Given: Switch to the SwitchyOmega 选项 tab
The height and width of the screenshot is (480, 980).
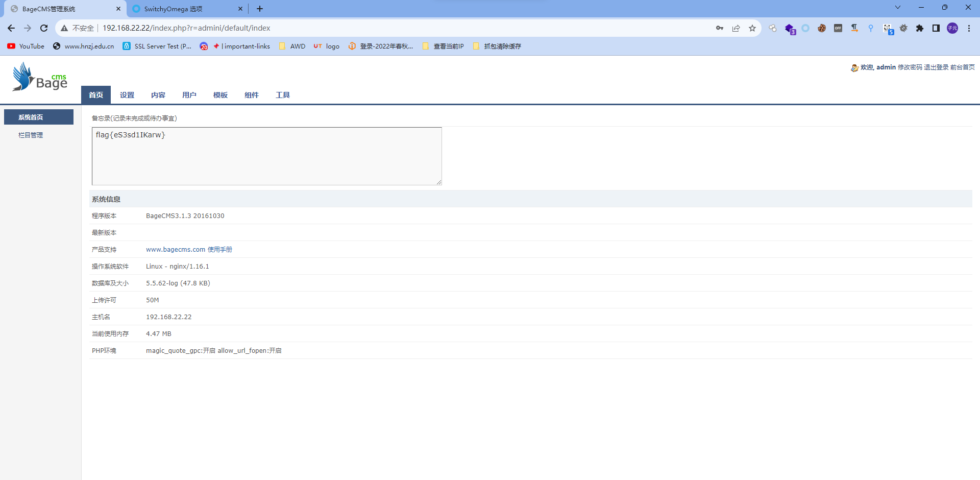Looking at the screenshot, I should (187, 9).
